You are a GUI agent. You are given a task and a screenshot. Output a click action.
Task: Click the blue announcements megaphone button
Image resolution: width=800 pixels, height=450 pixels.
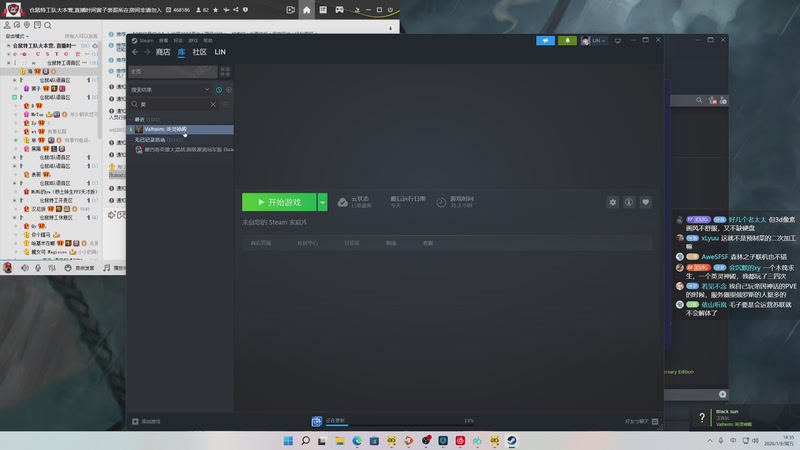[x=545, y=40]
